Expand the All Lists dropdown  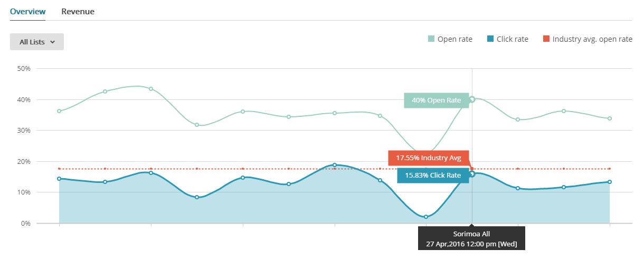point(37,42)
